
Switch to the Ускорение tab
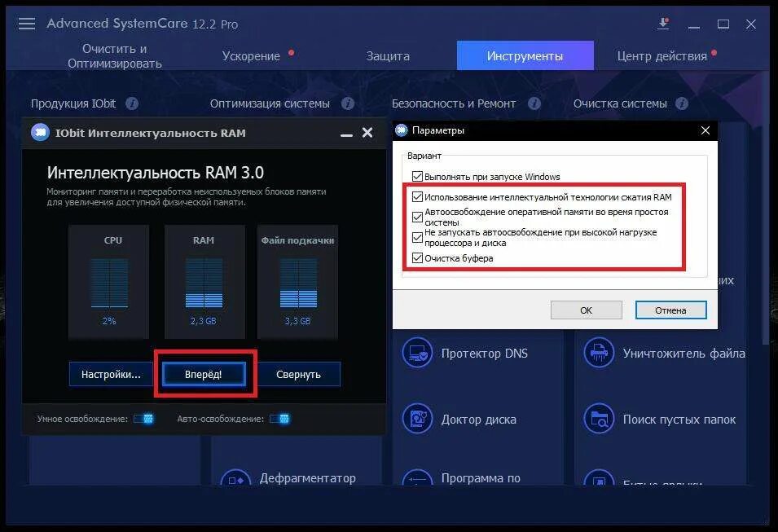(251, 56)
